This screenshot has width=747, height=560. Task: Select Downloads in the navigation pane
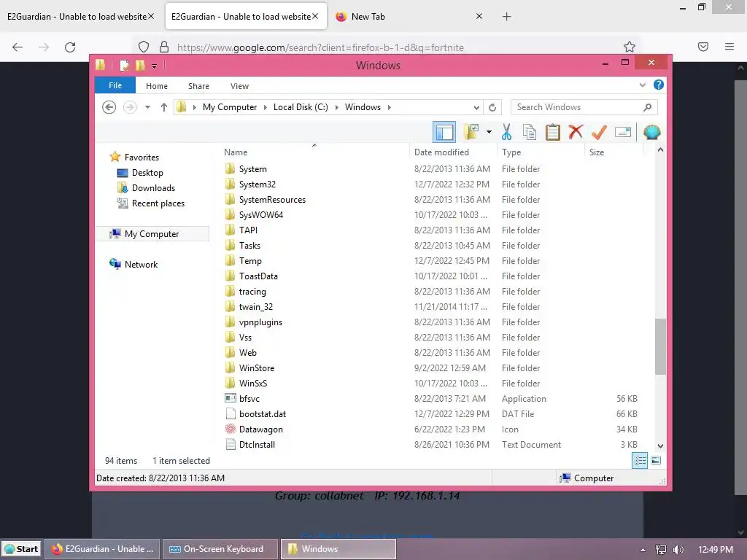tap(153, 187)
